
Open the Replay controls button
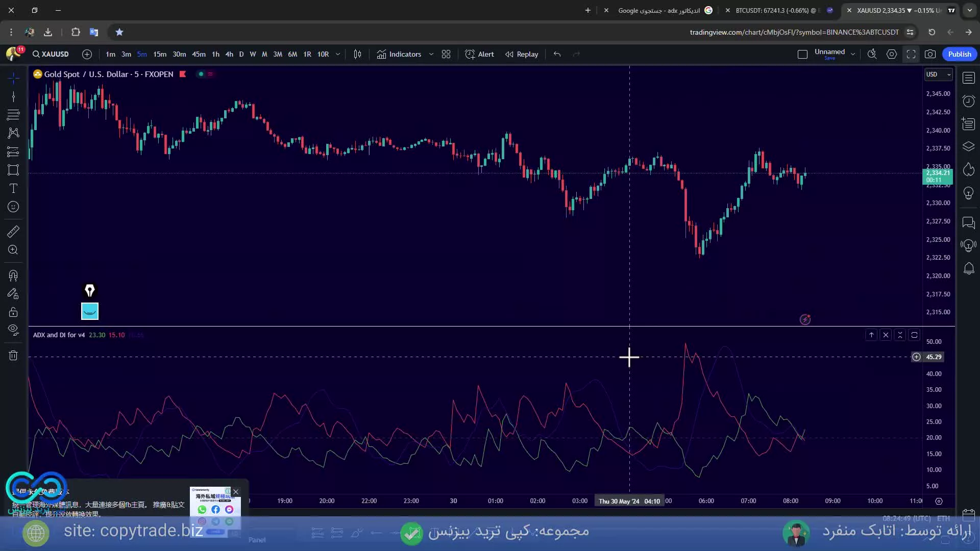[x=522, y=54]
